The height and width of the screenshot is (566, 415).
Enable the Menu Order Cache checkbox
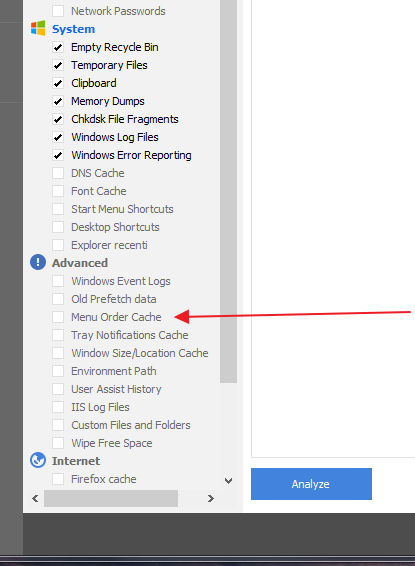pos(58,317)
